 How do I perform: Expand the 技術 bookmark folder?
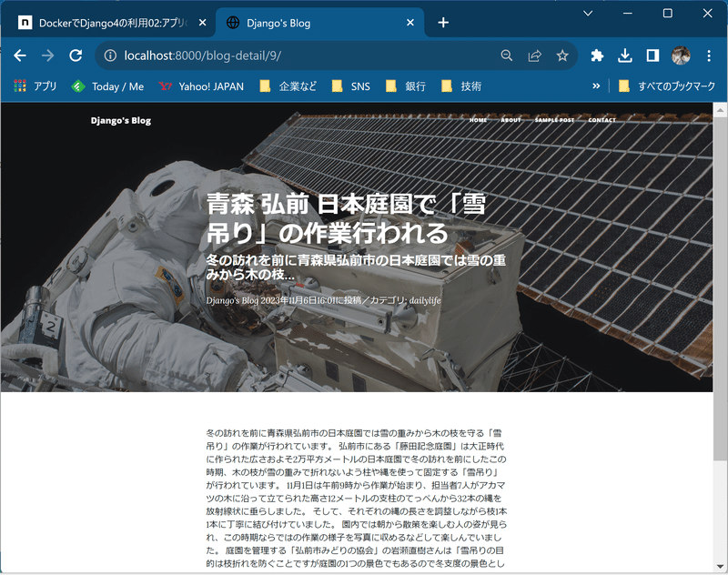pyautogui.click(x=461, y=86)
